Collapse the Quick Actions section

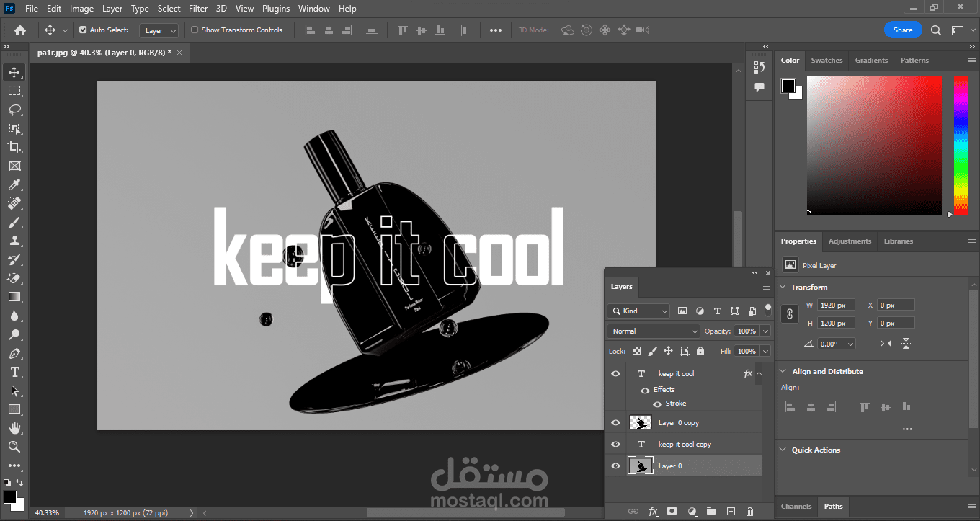(783, 450)
